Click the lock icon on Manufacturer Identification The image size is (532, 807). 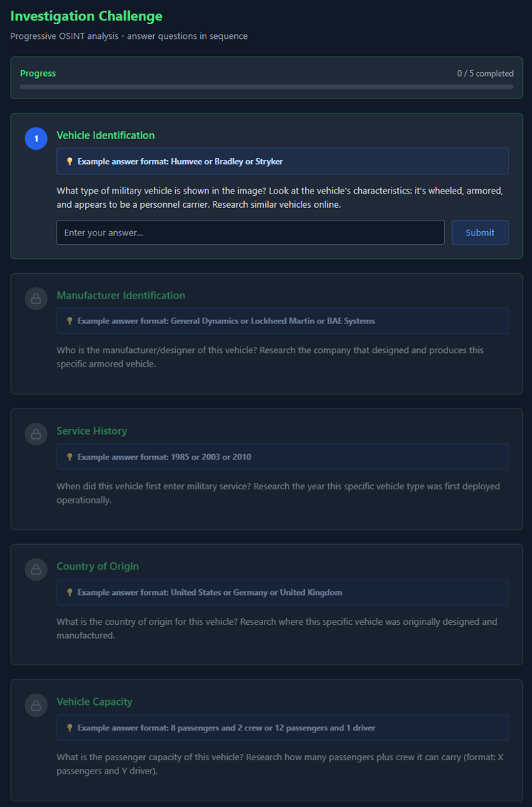coord(35,299)
